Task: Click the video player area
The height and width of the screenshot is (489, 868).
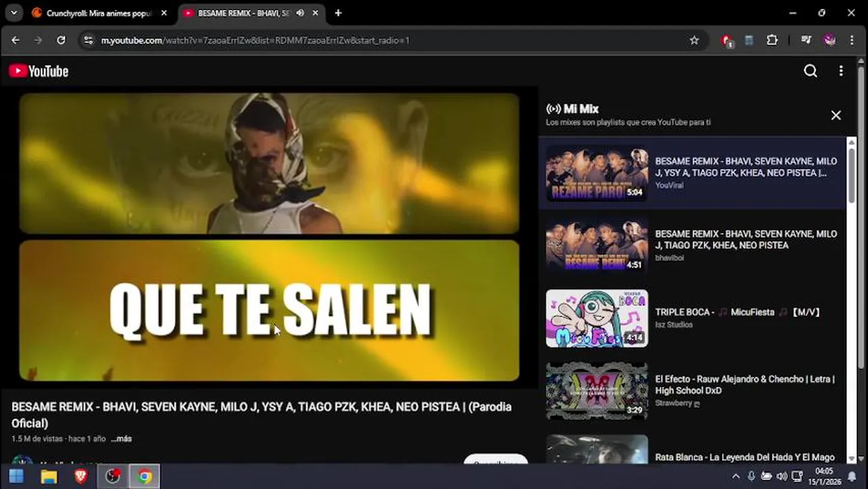Action: coord(269,237)
